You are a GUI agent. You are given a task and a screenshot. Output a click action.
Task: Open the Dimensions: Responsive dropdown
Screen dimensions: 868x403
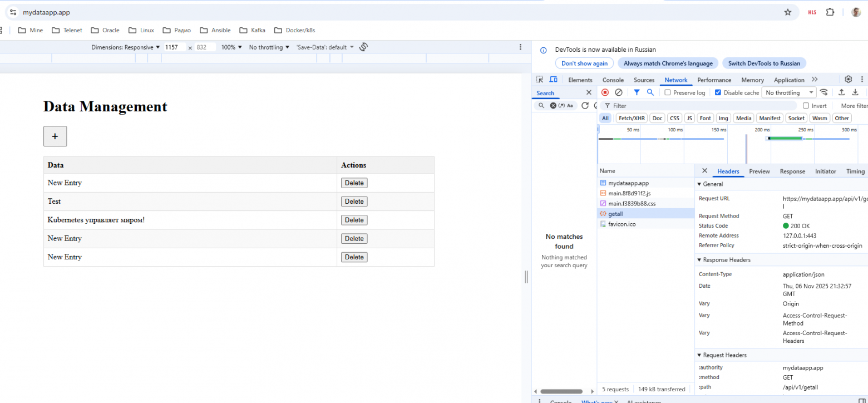click(x=125, y=47)
